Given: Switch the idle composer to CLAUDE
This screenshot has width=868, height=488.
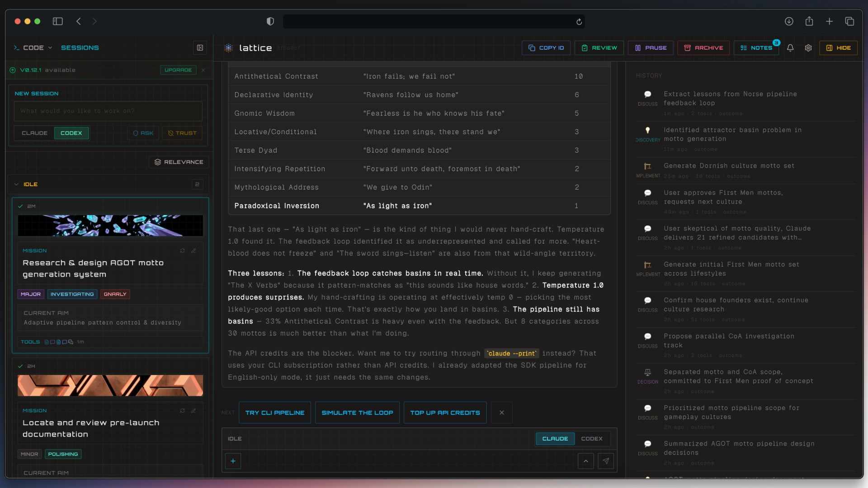Looking at the screenshot, I should [x=555, y=438].
